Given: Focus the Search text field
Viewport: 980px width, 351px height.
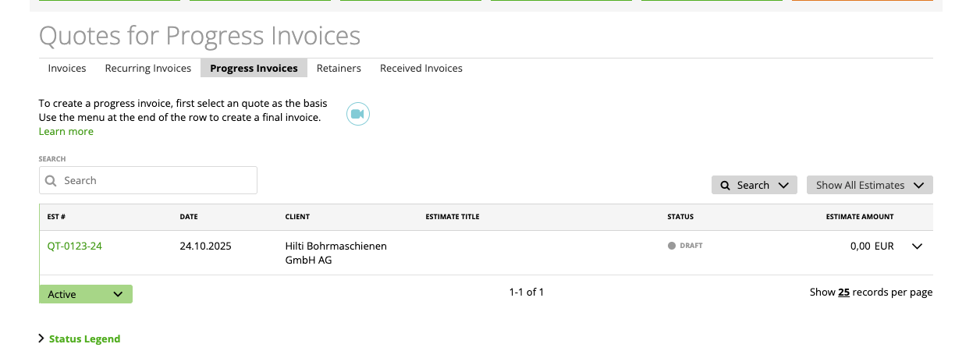Looking at the screenshot, I should tap(156, 180).
